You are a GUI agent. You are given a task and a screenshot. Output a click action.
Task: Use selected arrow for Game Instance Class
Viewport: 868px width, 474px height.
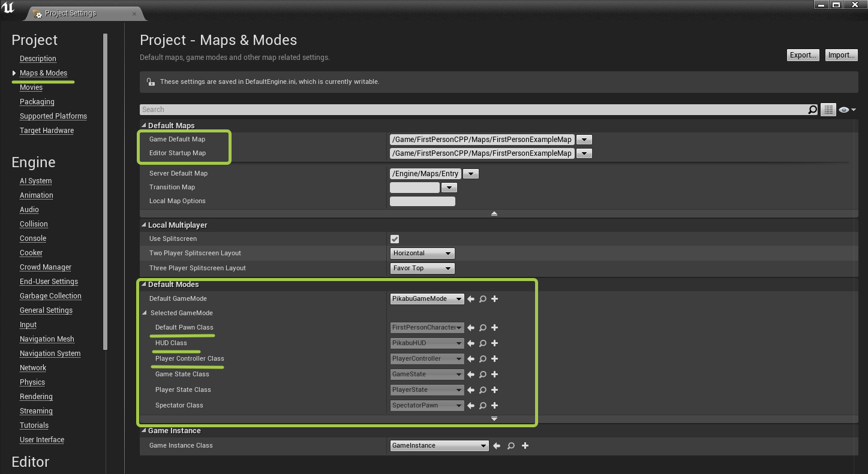496,446
